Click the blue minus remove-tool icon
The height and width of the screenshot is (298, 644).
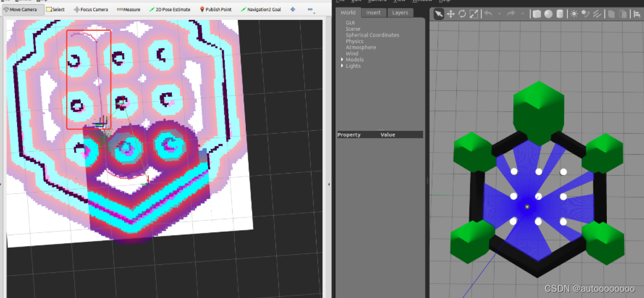coord(309,9)
